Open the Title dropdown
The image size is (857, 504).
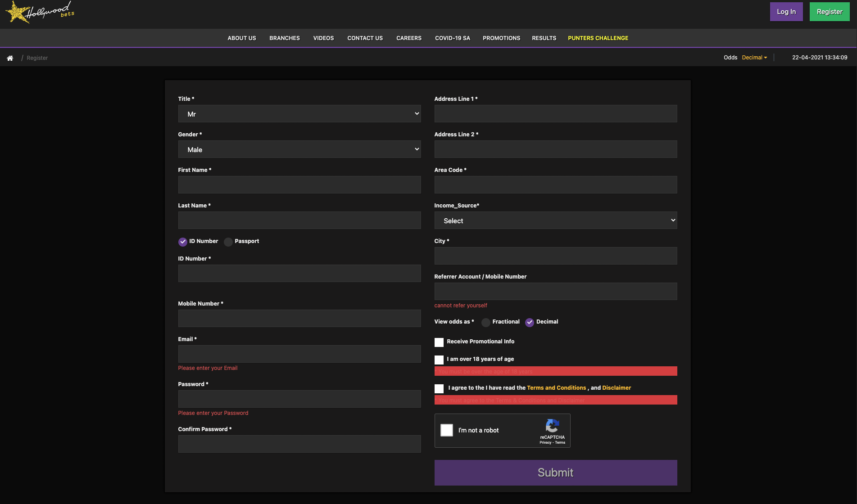click(x=299, y=114)
